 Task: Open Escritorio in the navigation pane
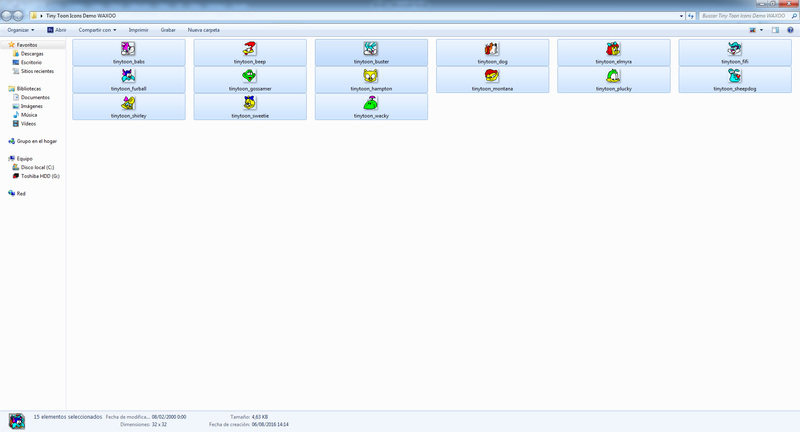click(x=31, y=62)
